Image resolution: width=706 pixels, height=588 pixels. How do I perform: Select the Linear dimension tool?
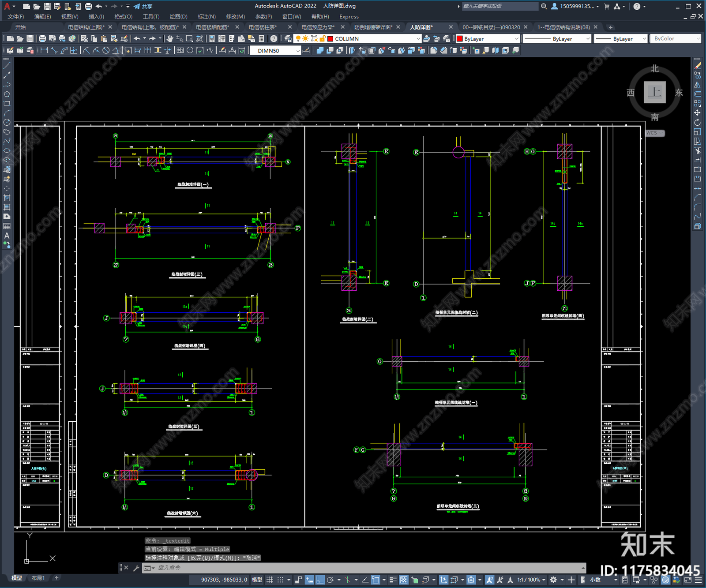coord(44,50)
